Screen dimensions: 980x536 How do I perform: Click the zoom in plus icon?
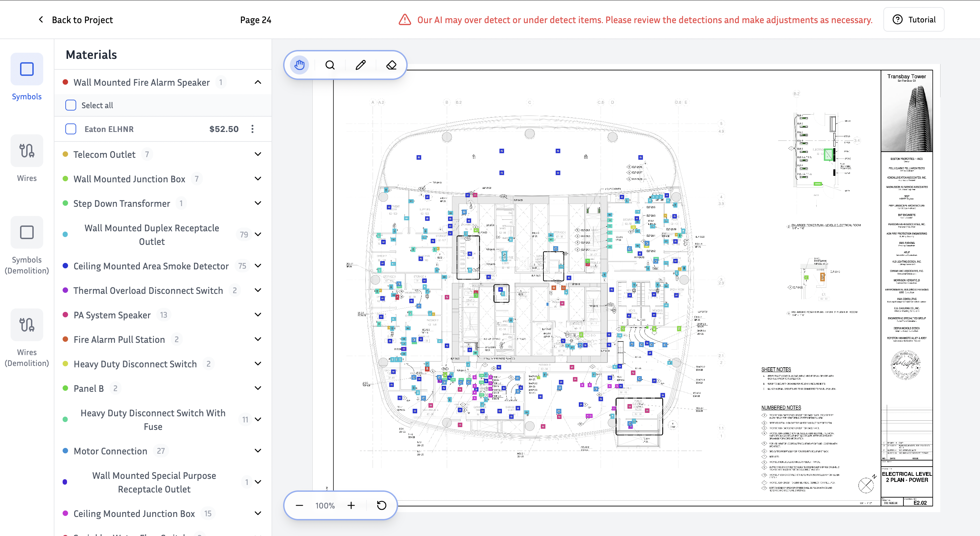351,505
